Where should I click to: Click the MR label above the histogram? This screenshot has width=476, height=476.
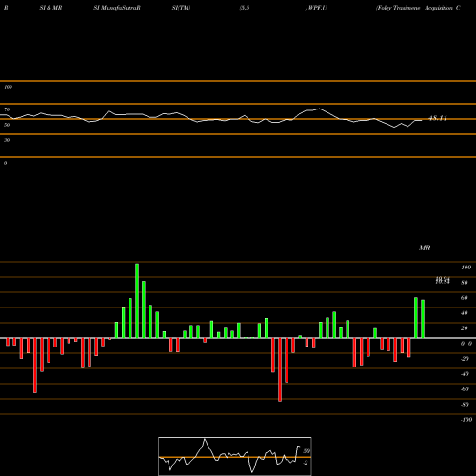tap(425, 248)
